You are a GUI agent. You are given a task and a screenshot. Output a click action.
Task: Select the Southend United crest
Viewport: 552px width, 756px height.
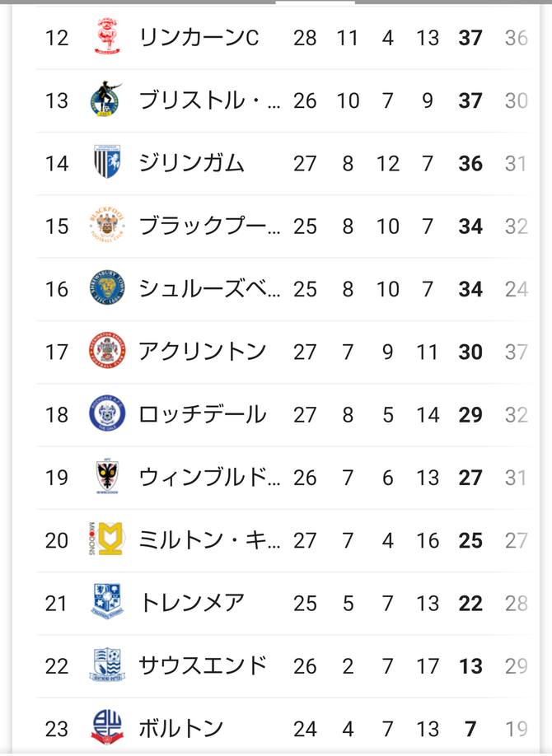tap(107, 665)
